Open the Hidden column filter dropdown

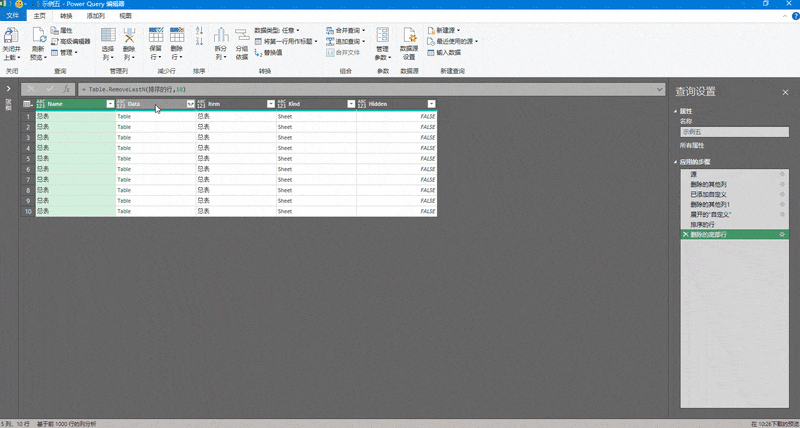coord(431,104)
